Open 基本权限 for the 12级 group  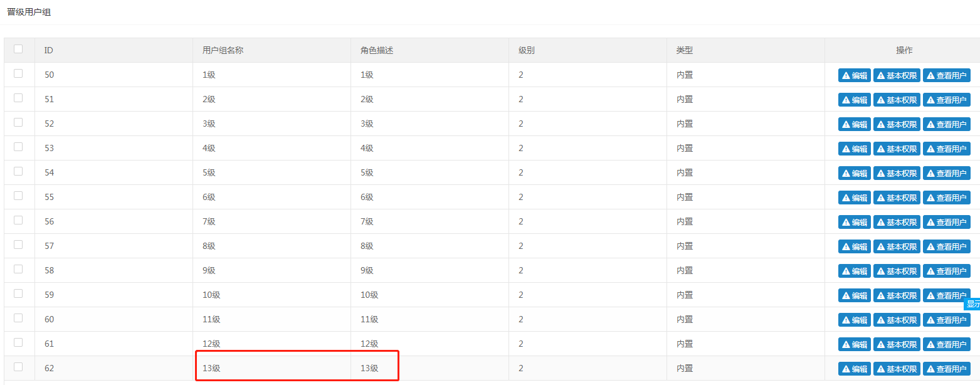(897, 344)
